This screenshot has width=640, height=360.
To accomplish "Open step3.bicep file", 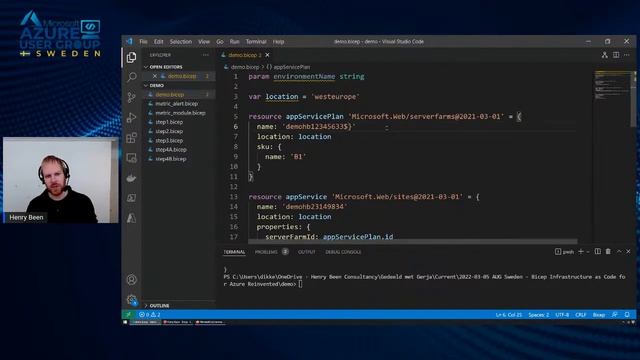I will [169, 140].
